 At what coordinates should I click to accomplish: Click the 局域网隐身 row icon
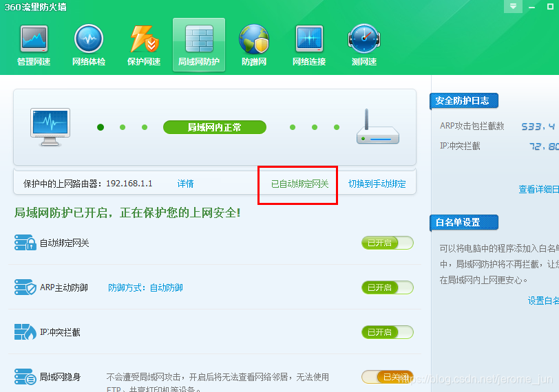click(x=25, y=377)
